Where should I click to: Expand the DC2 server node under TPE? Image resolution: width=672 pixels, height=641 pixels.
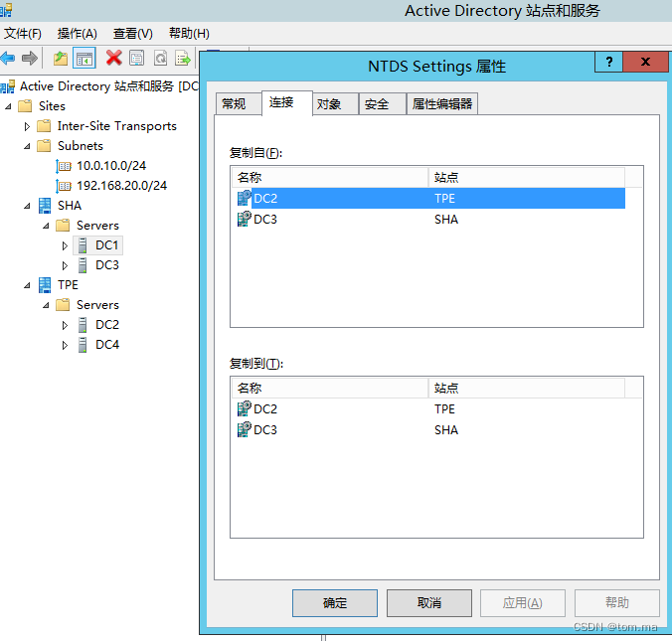coord(65,325)
